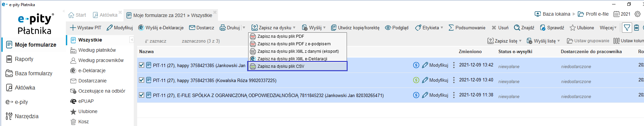This screenshot has height=126, width=644.
Task: Click clipboard icon next to filter
Action: (x=637, y=28)
